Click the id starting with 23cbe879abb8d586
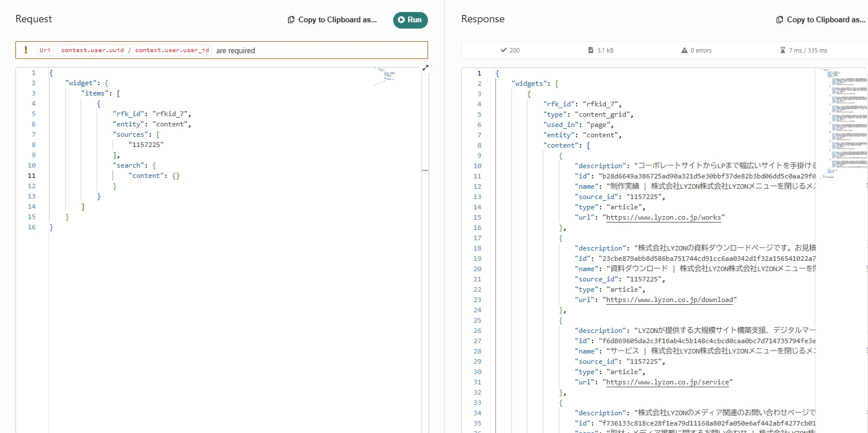The width and height of the screenshot is (868, 433). [x=707, y=259]
